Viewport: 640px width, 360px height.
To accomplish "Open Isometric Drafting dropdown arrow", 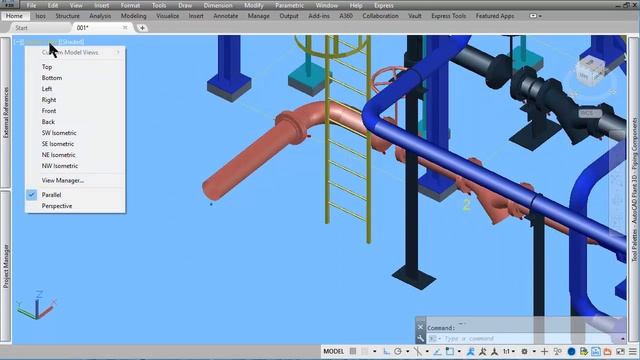I will (427, 351).
